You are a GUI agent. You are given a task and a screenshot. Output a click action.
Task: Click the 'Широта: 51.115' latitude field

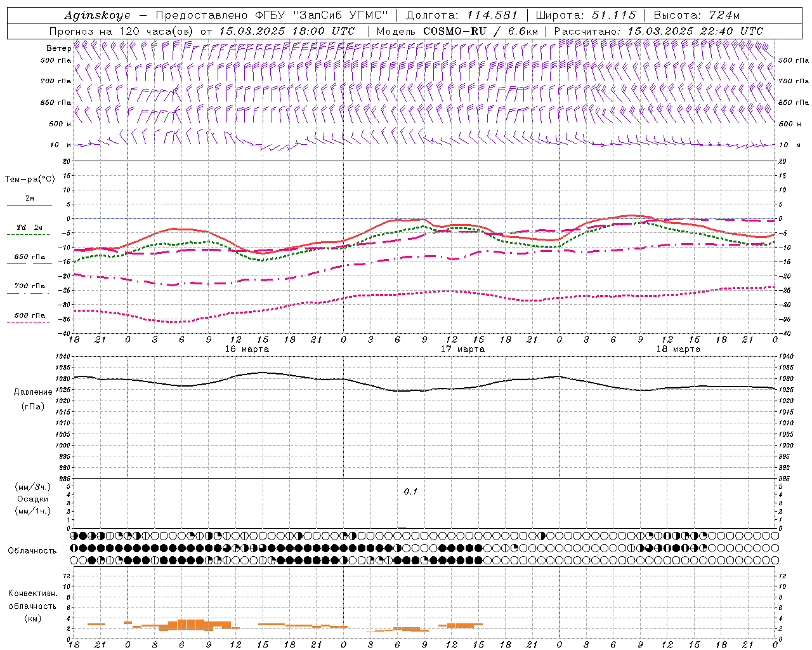click(x=586, y=15)
